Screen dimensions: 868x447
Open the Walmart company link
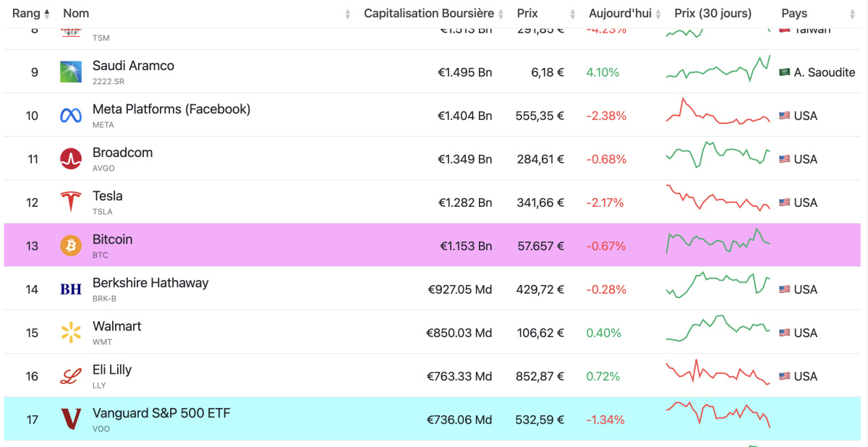coord(116,326)
